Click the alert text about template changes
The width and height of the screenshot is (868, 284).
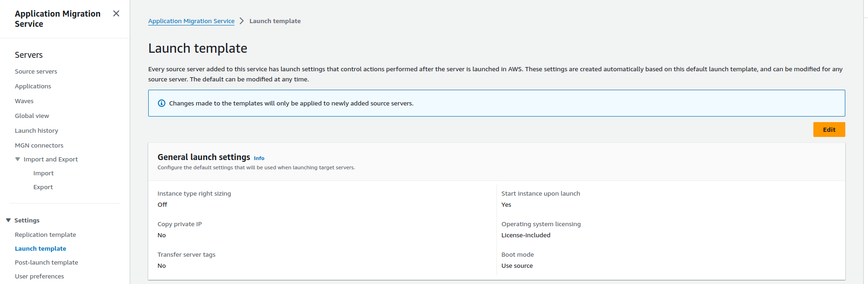click(x=291, y=103)
